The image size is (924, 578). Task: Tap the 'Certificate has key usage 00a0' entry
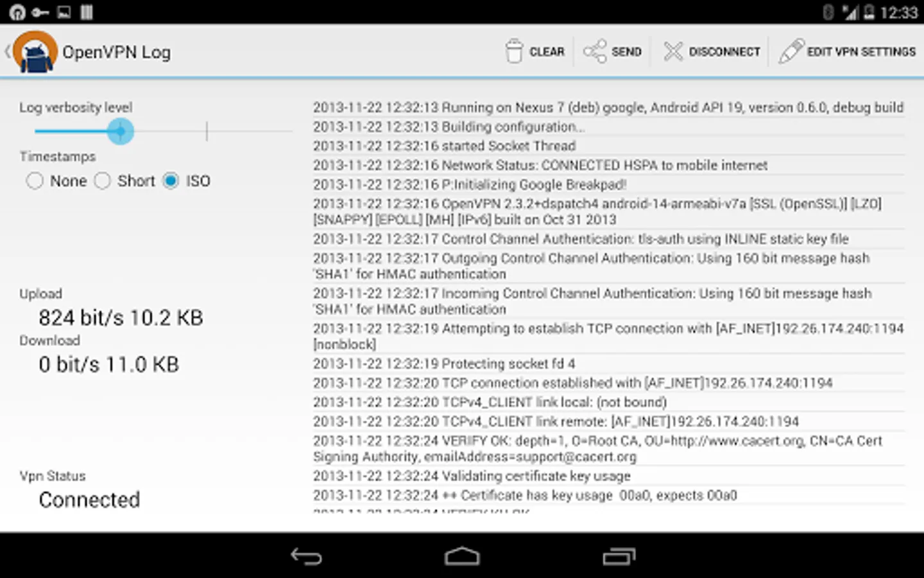coord(608,495)
